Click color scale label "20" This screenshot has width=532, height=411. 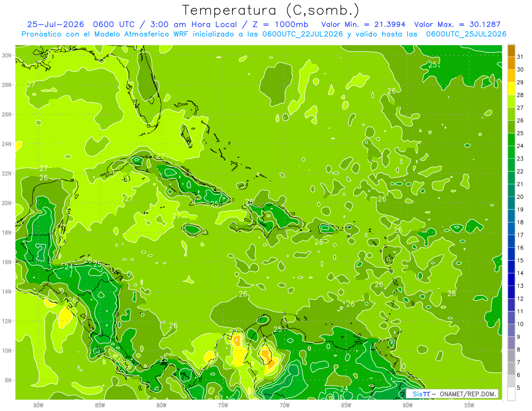pyautogui.click(x=520, y=196)
